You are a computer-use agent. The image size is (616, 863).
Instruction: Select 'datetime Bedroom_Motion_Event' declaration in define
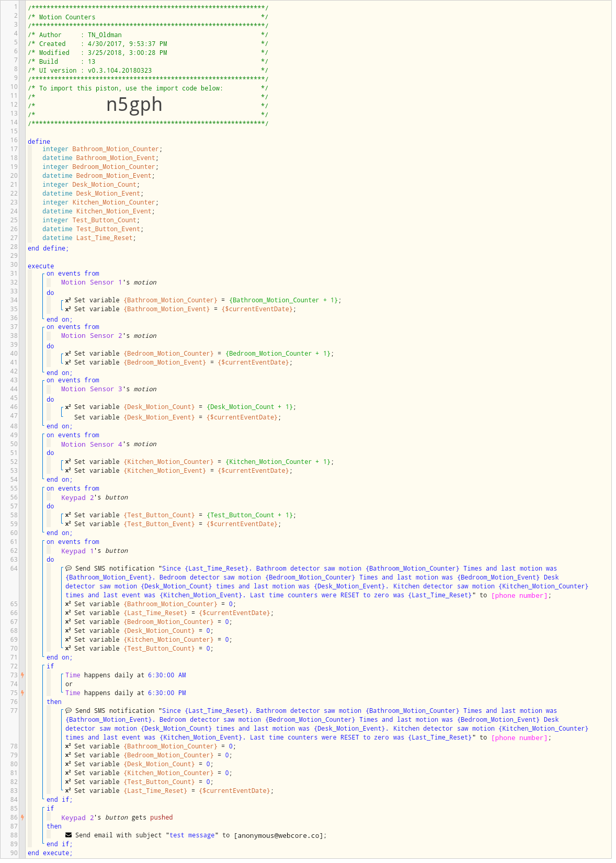coord(99,176)
